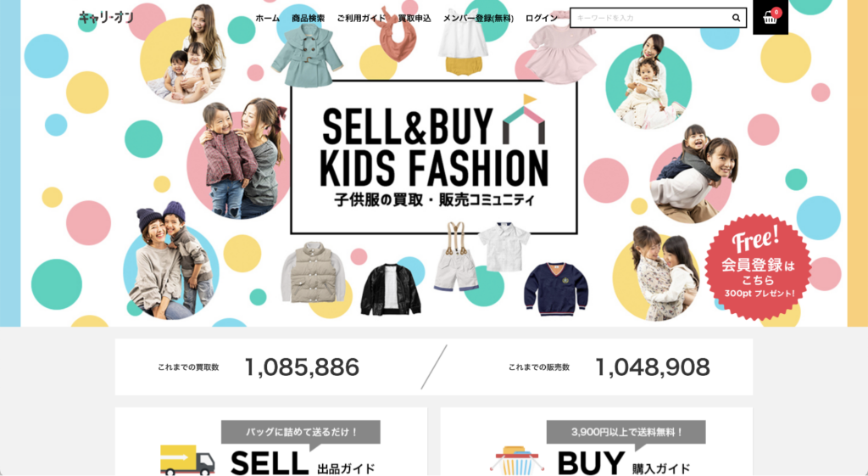
Task: Click メンバー登録(無料) link
Action: coord(478,19)
